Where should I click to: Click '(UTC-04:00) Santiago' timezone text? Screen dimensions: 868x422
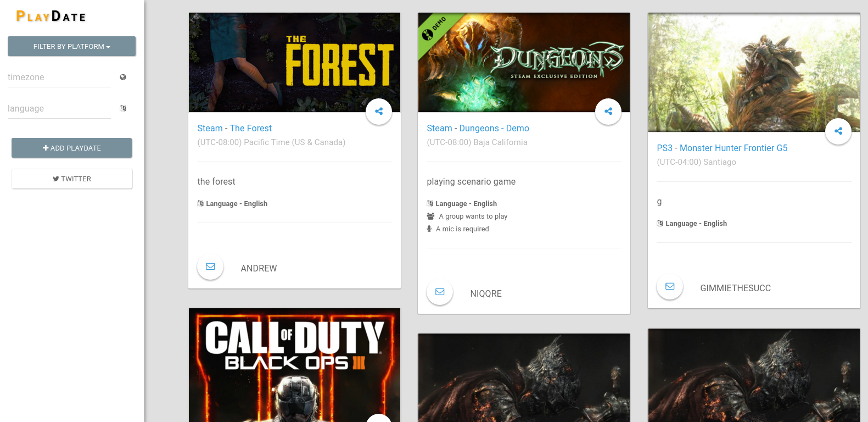point(696,162)
